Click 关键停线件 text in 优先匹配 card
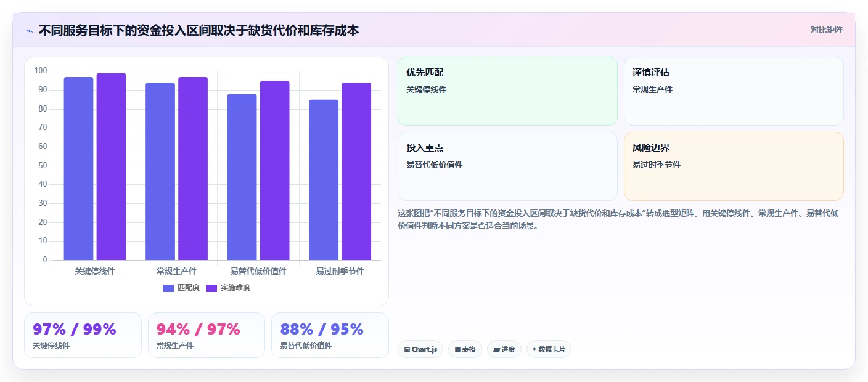This screenshot has height=382, width=868. 427,89
